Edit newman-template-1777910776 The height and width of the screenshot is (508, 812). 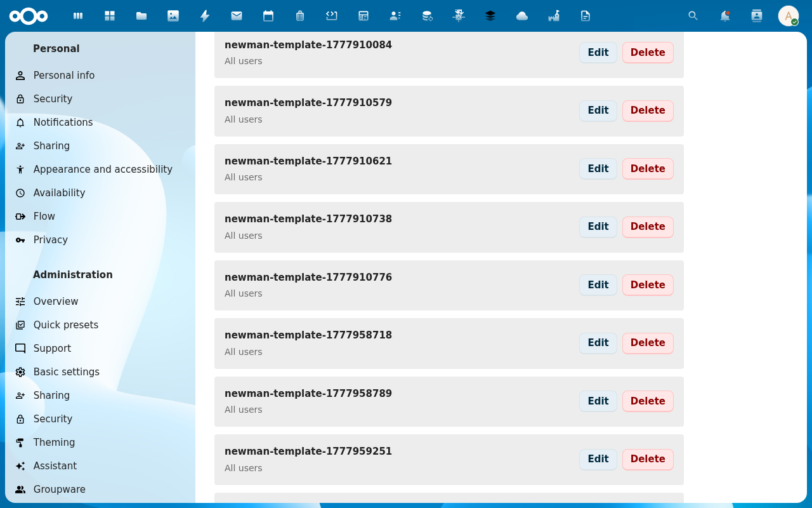point(598,285)
